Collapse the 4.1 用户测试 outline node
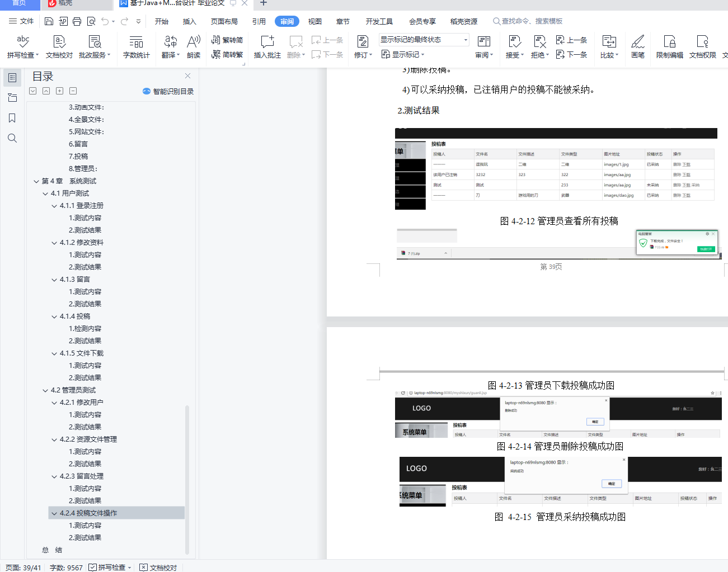The height and width of the screenshot is (572, 728). [45, 193]
